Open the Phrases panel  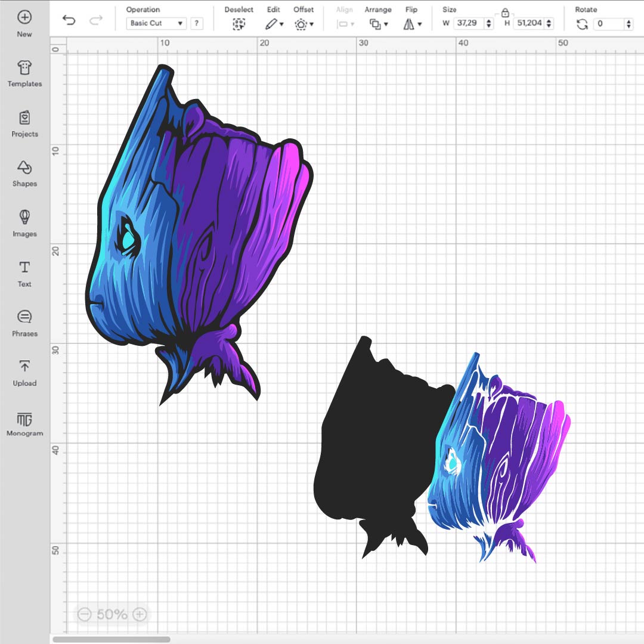(24, 324)
